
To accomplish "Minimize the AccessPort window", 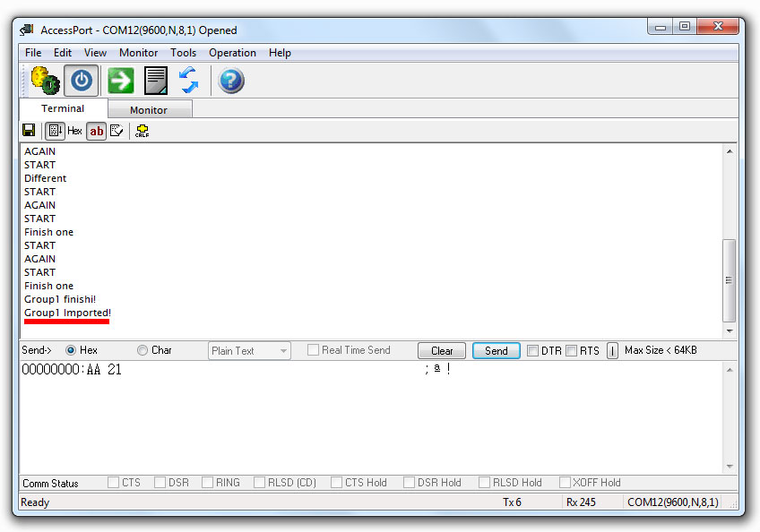I will pyautogui.click(x=661, y=27).
